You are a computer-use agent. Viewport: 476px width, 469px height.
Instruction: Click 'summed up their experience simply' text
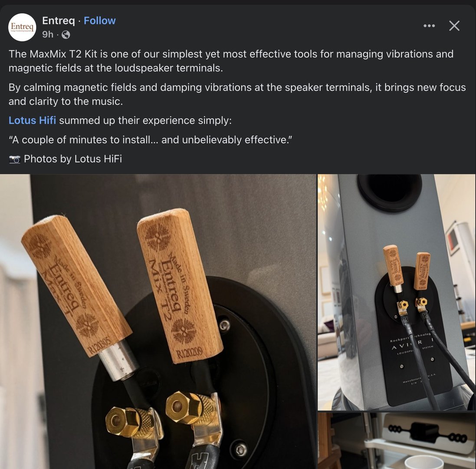tap(145, 120)
